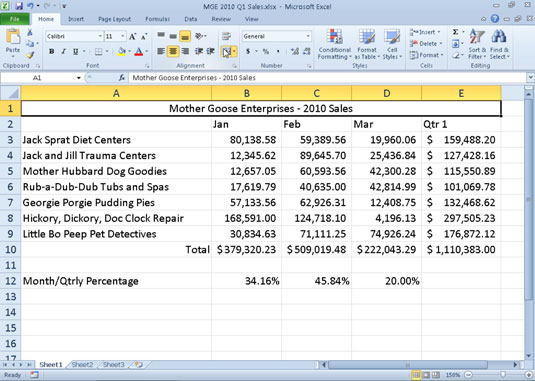Apply Percent Style format

point(266,52)
